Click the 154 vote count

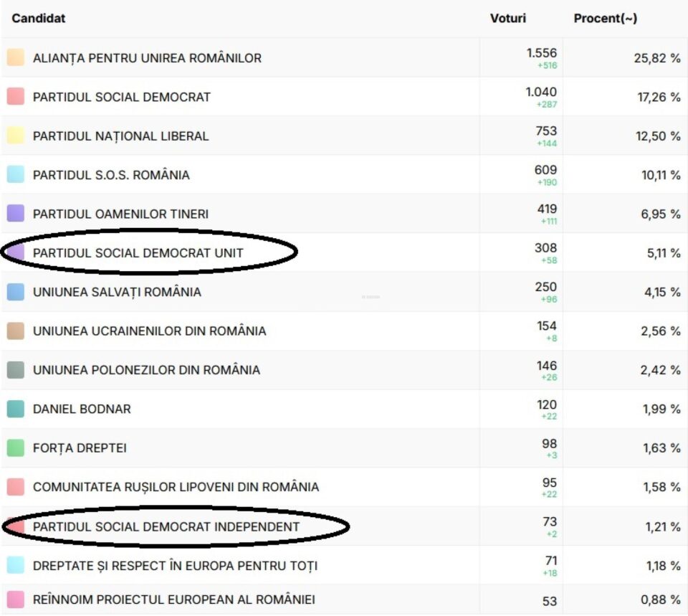(x=546, y=327)
